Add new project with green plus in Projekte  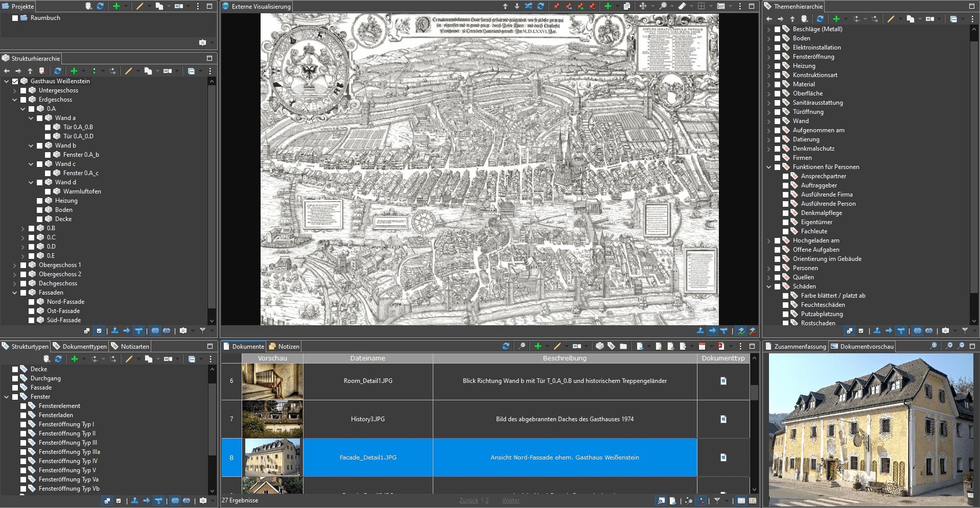coord(116,6)
